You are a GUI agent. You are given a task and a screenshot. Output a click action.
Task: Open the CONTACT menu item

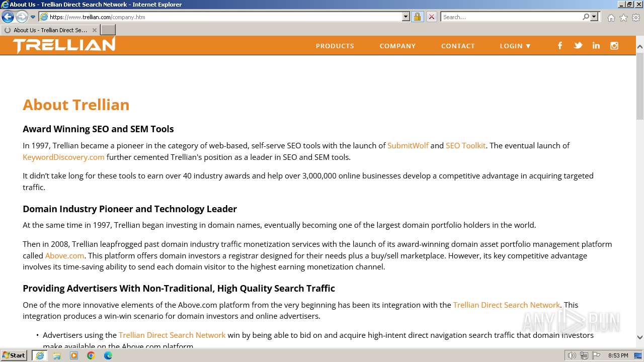(458, 46)
